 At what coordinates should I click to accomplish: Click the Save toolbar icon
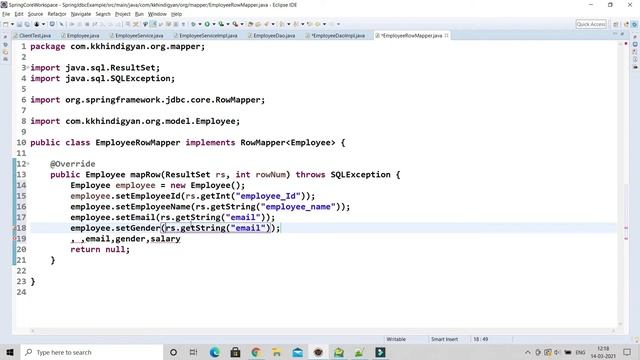tap(19, 24)
